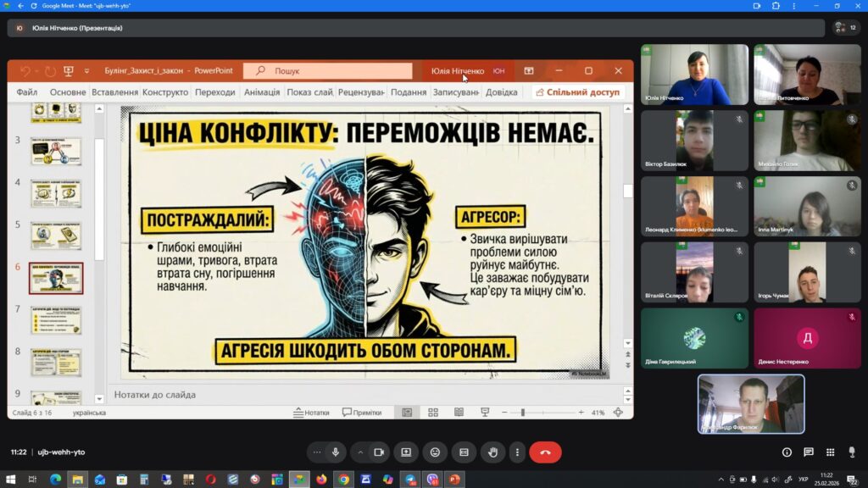The image size is (868, 488).
Task: Open audio settings dots beside microphone
Action: coord(317,452)
